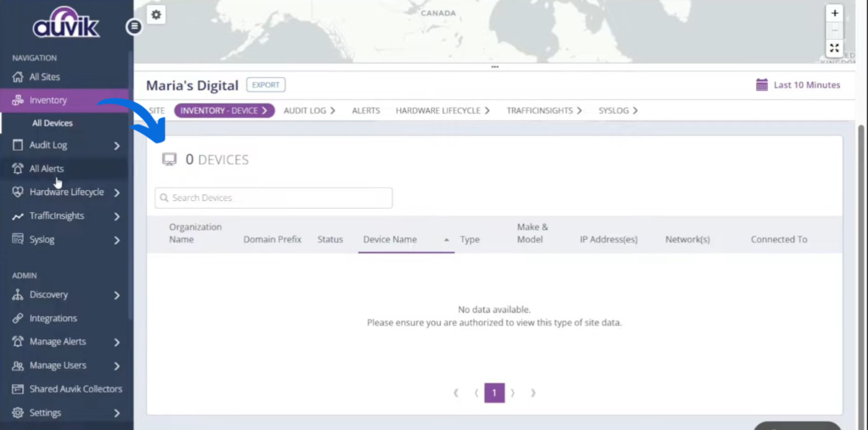Open the TRAFFICINSIGHTS tab
The height and width of the screenshot is (430, 868).
pos(544,110)
